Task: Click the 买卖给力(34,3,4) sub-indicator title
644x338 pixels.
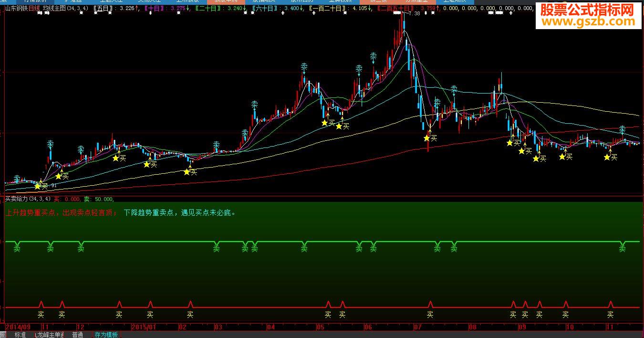Action: point(28,199)
